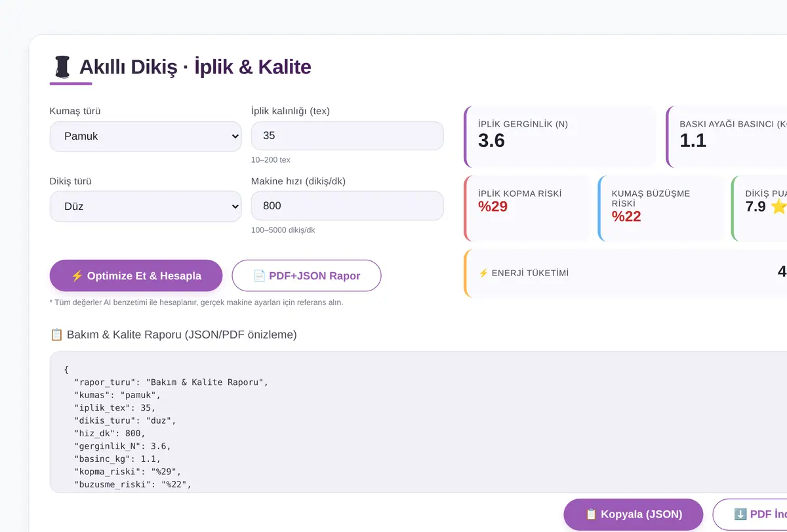Click the "İplik kalınlığı (tex)" label
Screen dimensions: 787x532
[x=291, y=111]
